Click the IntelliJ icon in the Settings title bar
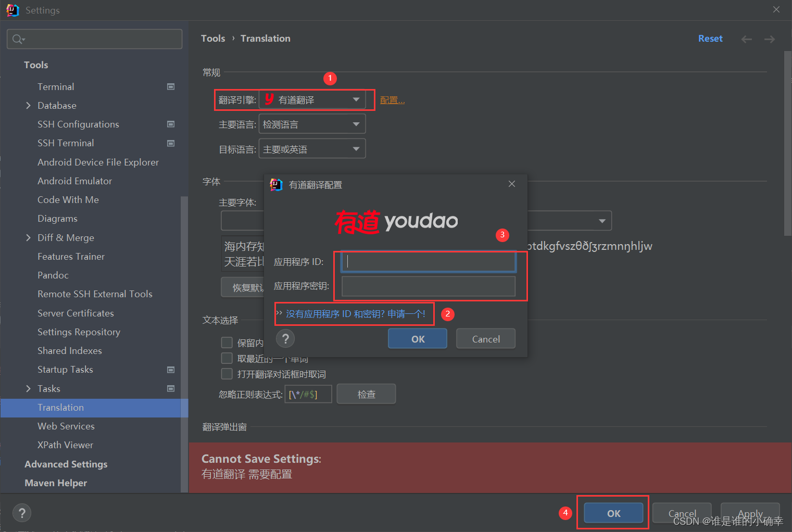Viewport: 792px width, 532px height. 12,10
